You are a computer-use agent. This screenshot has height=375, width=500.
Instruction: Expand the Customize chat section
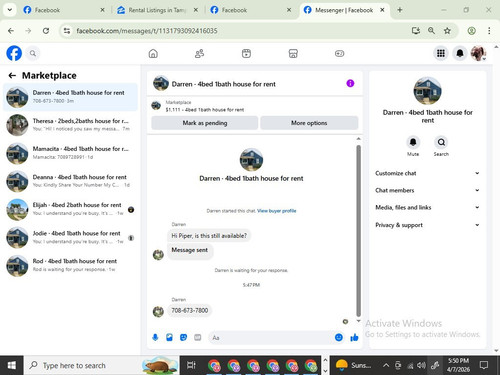click(427, 173)
